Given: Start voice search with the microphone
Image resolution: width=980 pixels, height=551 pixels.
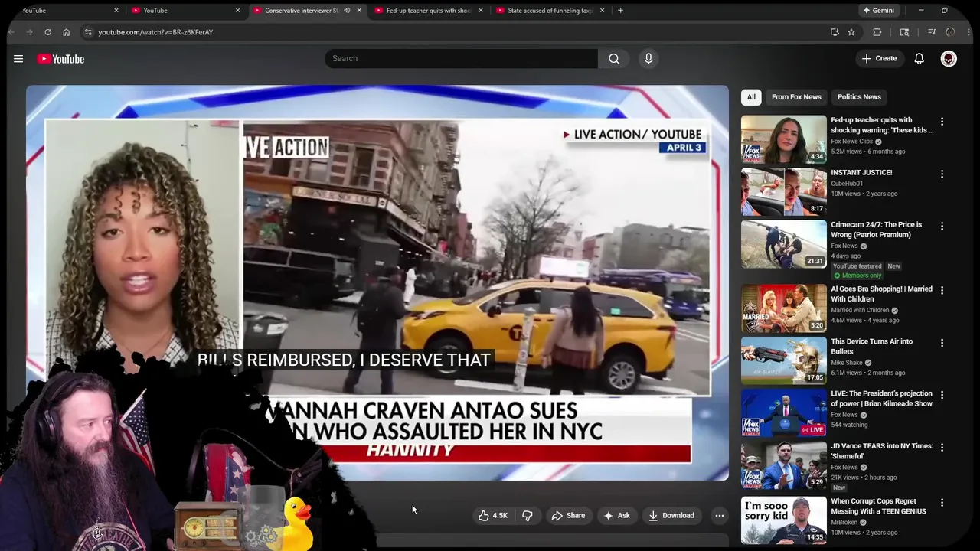Looking at the screenshot, I should [x=648, y=58].
